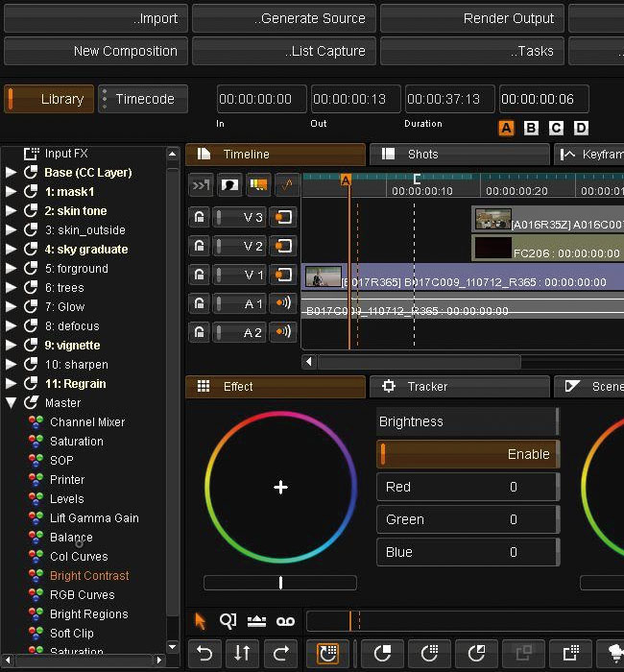Select the magnifier zoom tool
Viewport: 624px width, 672px height.
(x=228, y=620)
